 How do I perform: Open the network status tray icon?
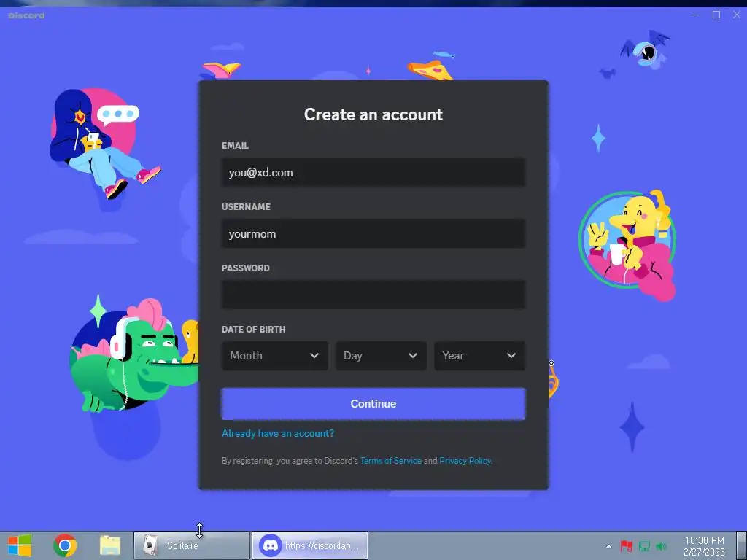[x=644, y=545]
